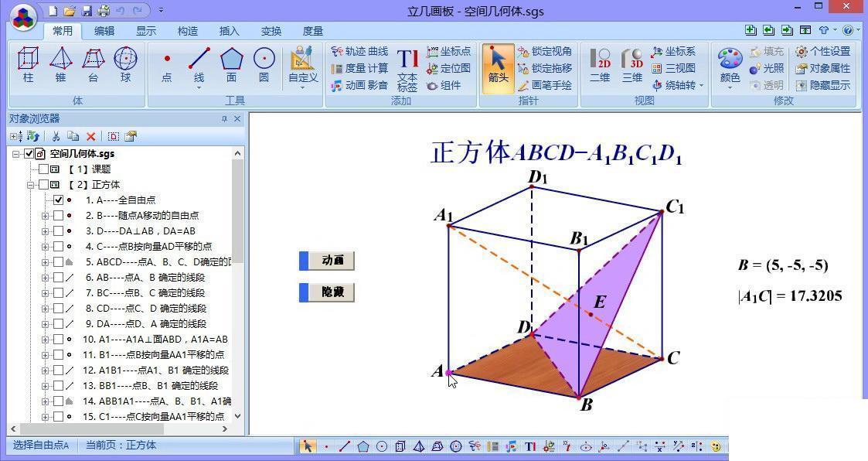Select the 柱 prism solid tool
Image resolution: width=868 pixels, height=461 pixels.
(29, 65)
